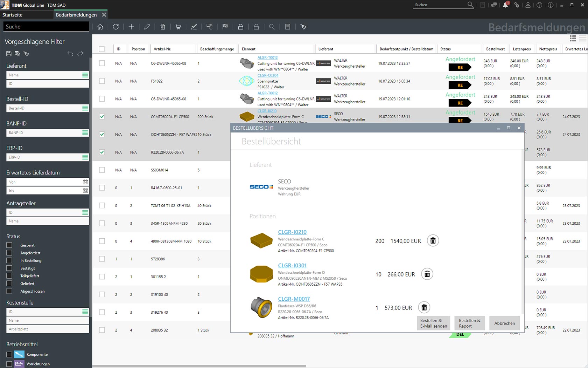Open the gears settings icon in title bar
Viewport: 588px width, 368px height.
tap(517, 5)
